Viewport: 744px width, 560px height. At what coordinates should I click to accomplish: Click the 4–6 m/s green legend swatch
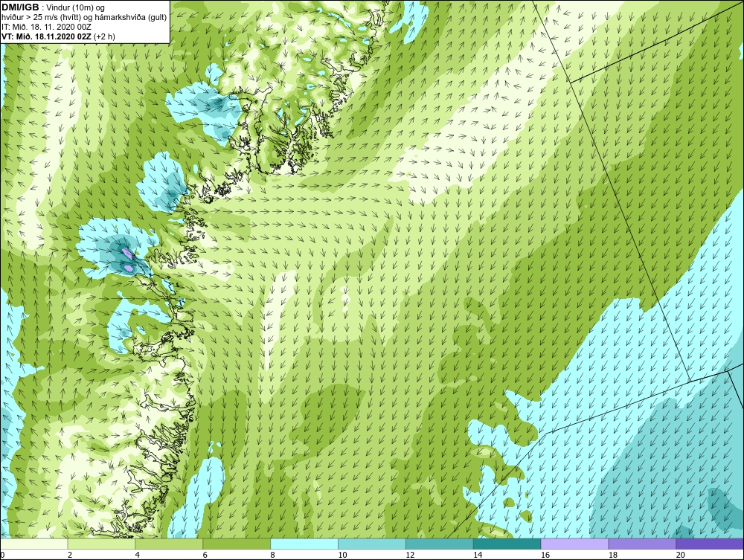169,544
